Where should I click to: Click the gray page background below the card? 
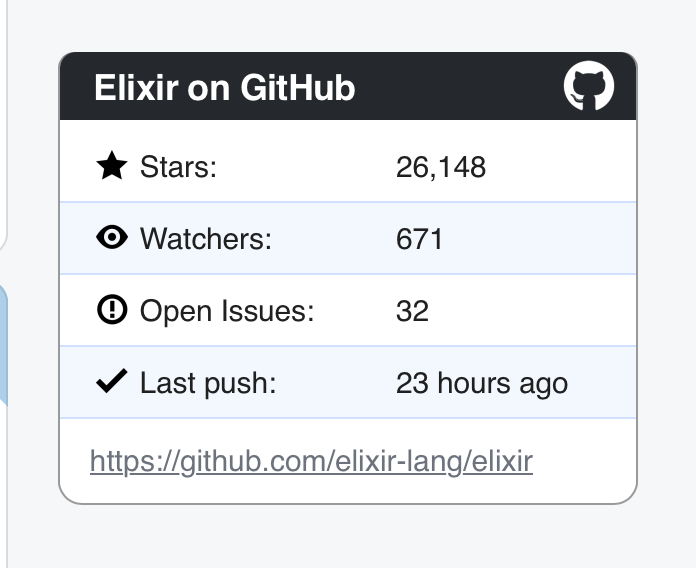coord(348,537)
